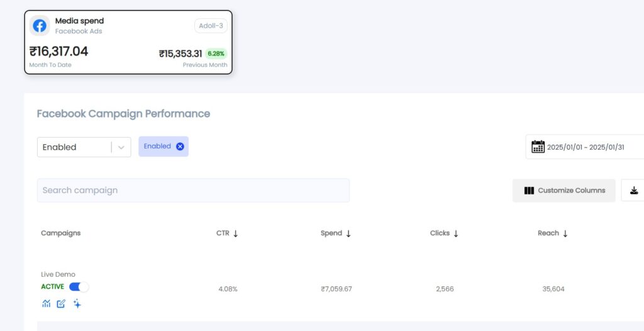The image size is (644, 331).
Task: Click the Live Demo campaign name
Action: (x=58, y=274)
